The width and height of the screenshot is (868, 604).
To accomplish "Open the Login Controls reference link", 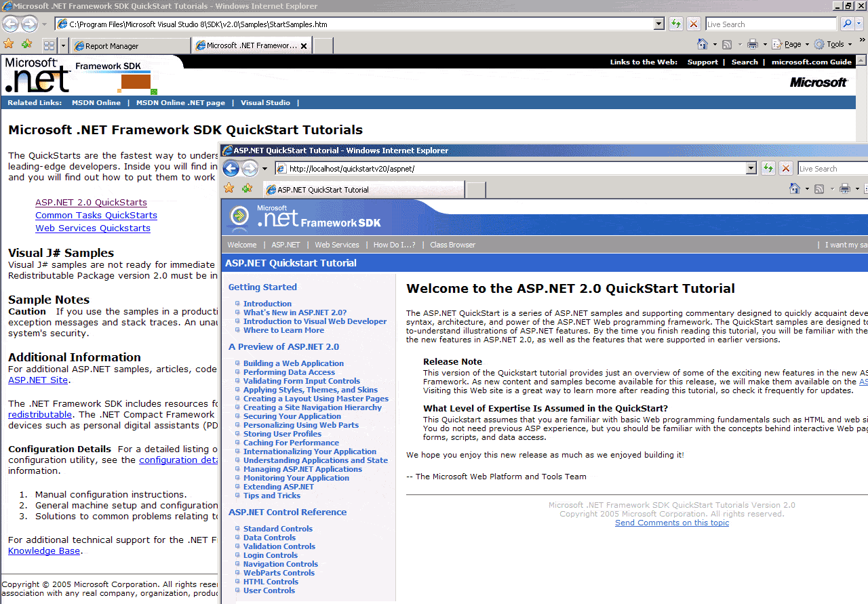I will pos(271,555).
